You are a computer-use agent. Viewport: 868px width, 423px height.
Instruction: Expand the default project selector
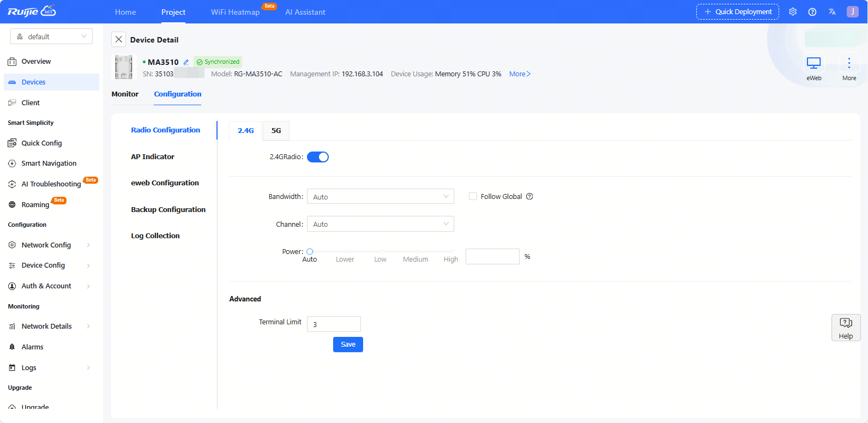pos(51,37)
